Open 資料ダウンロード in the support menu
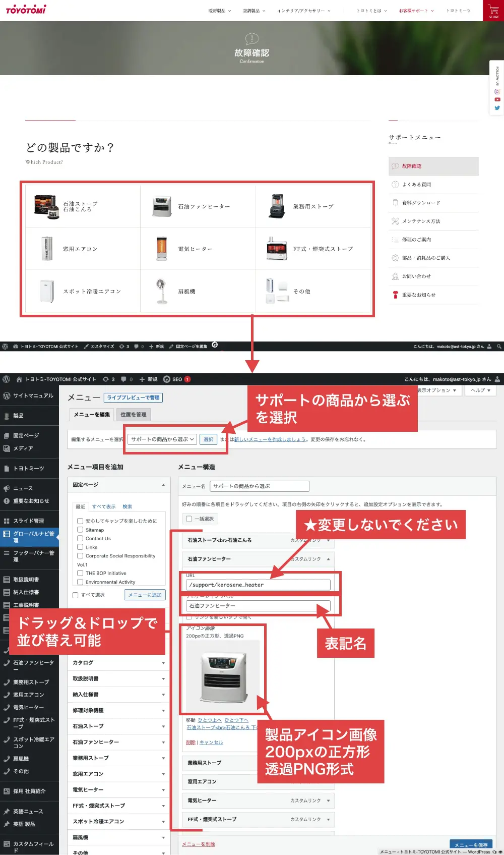 click(x=433, y=203)
